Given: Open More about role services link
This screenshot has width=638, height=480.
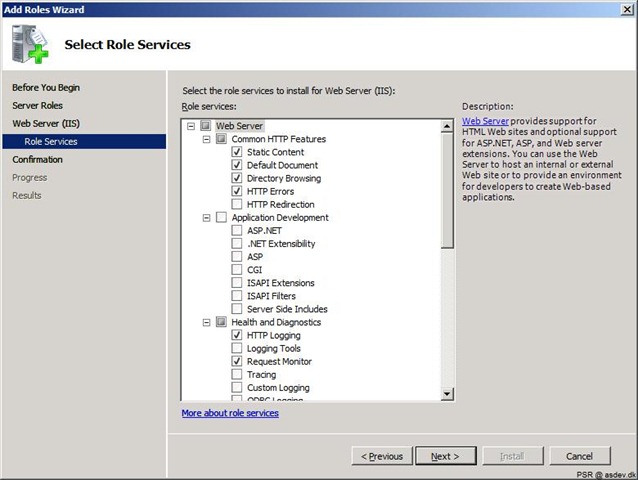Looking at the screenshot, I should tap(230, 413).
